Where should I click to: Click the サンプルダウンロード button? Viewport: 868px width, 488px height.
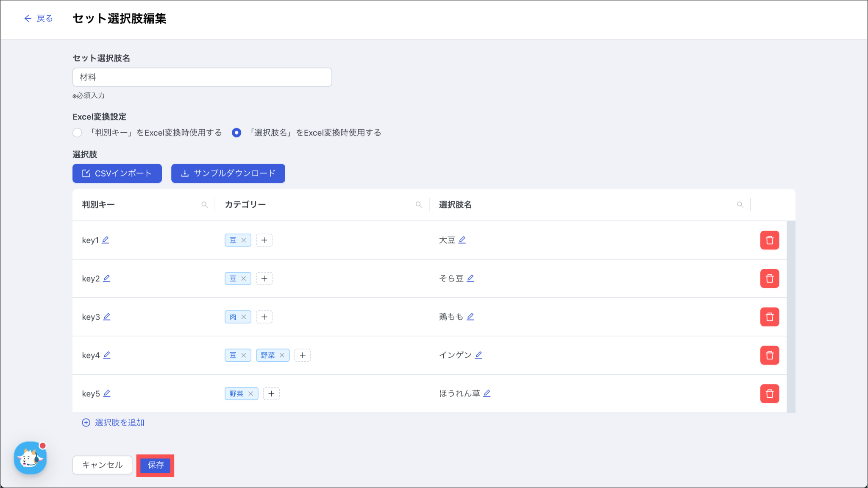pos(228,173)
